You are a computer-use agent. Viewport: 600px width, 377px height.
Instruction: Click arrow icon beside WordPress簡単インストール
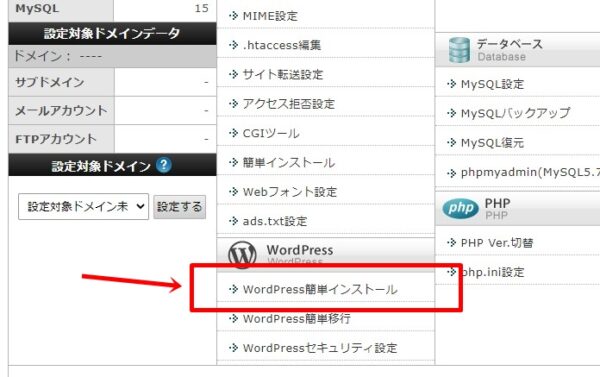[233, 289]
